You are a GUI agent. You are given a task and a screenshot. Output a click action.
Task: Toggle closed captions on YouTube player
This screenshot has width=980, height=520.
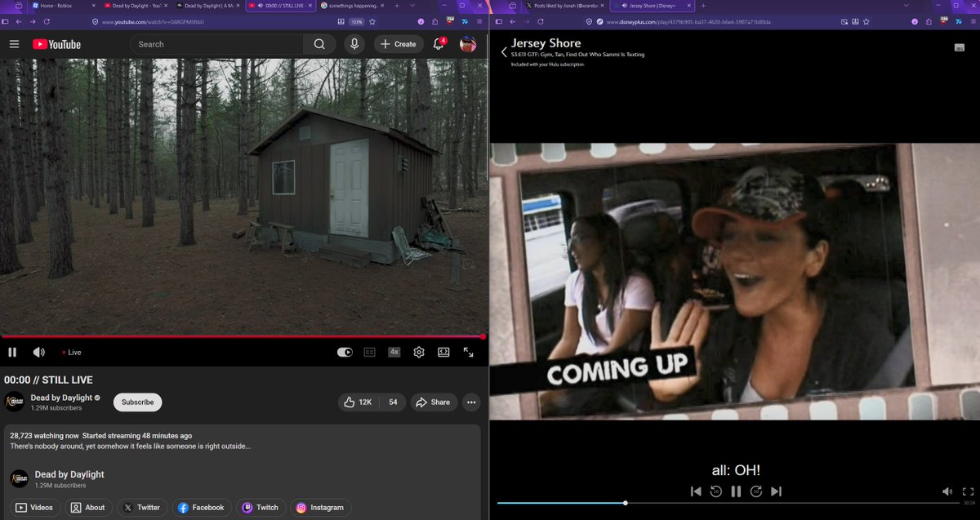pyautogui.click(x=369, y=352)
